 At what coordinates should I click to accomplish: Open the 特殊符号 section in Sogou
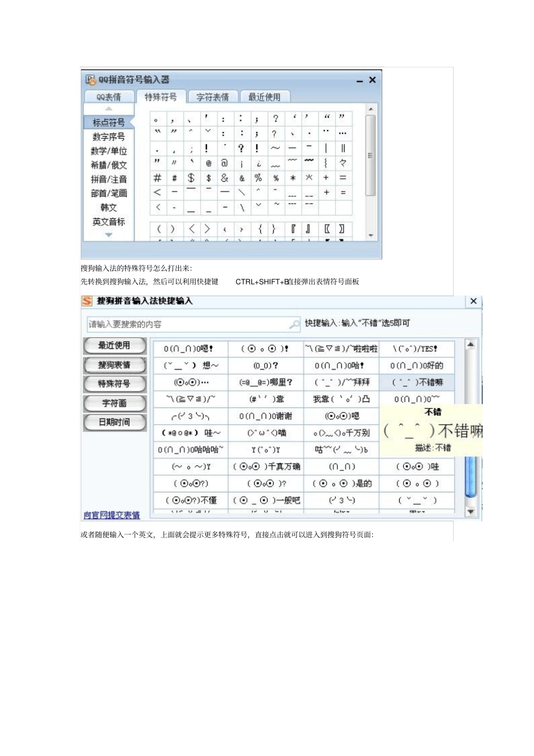click(x=115, y=384)
